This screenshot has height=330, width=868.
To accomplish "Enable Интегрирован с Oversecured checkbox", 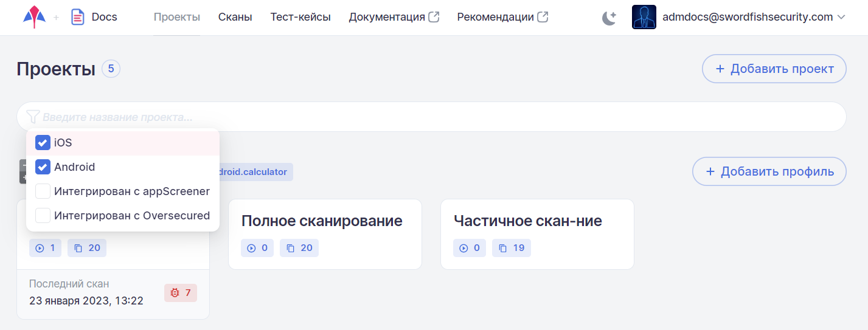I will coord(43,216).
